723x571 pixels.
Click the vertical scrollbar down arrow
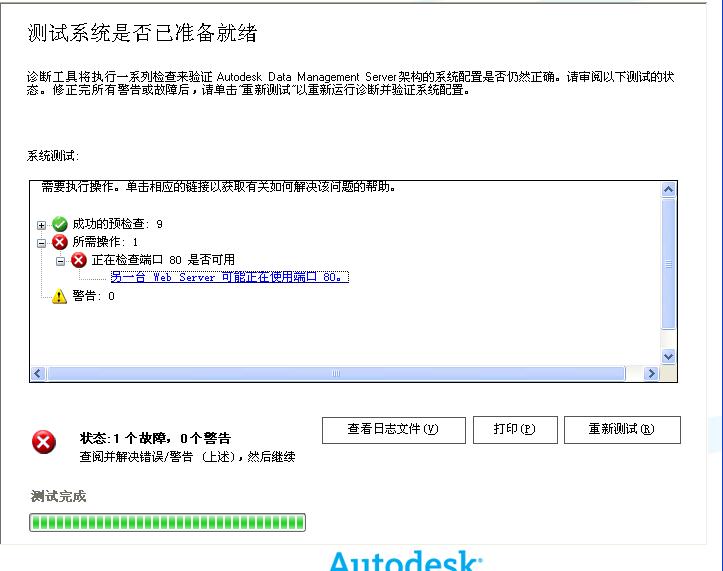coord(669,356)
